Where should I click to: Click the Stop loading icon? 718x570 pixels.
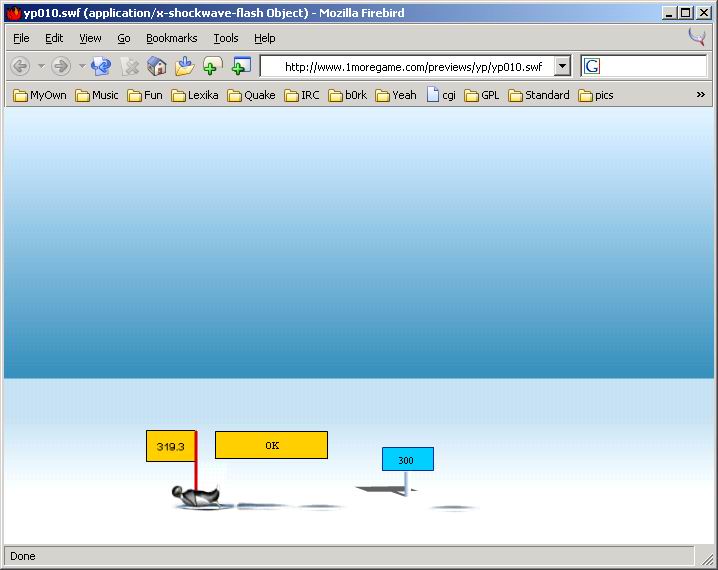click(130, 66)
